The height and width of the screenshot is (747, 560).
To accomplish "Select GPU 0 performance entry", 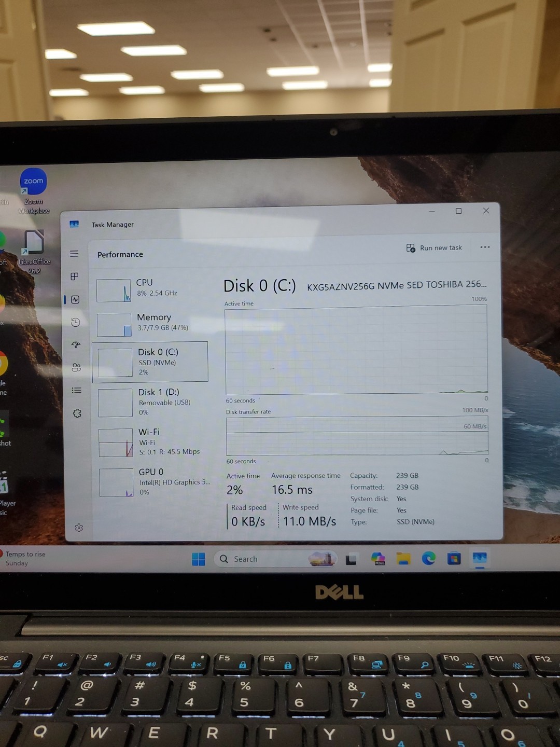I will pyautogui.click(x=153, y=482).
